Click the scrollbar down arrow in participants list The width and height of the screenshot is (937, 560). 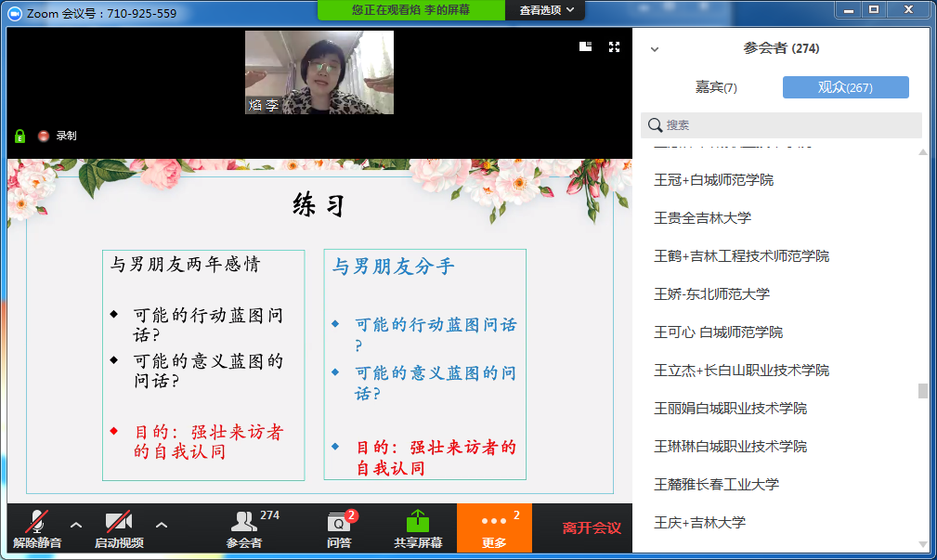923,544
